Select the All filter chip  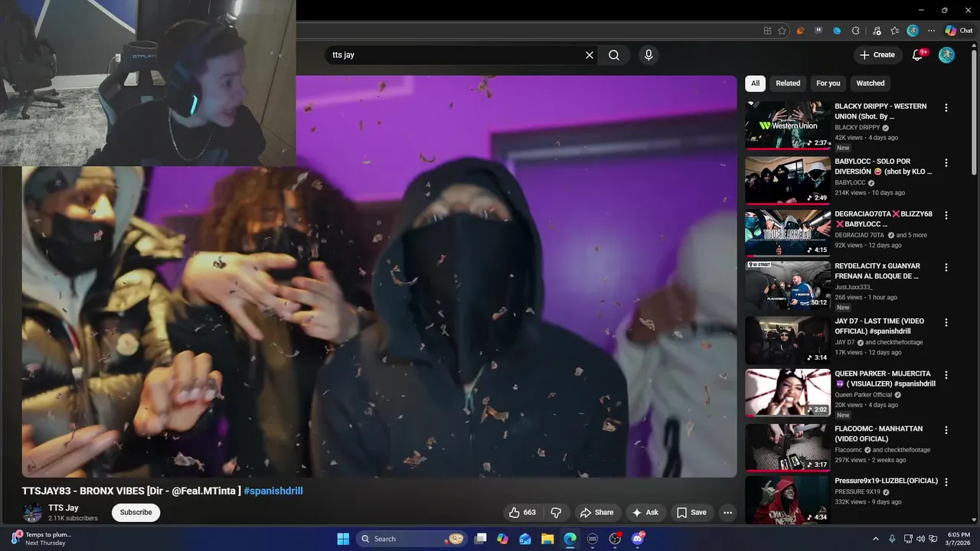coord(755,83)
